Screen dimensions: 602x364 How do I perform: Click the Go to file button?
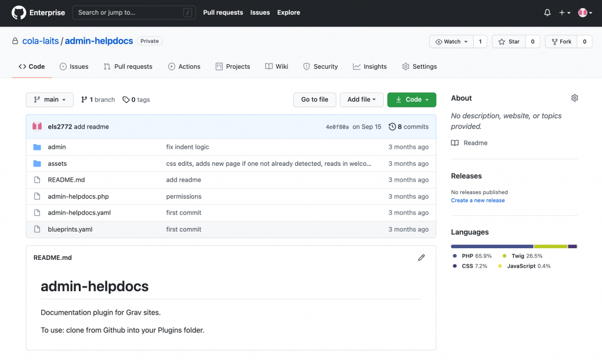pos(315,99)
